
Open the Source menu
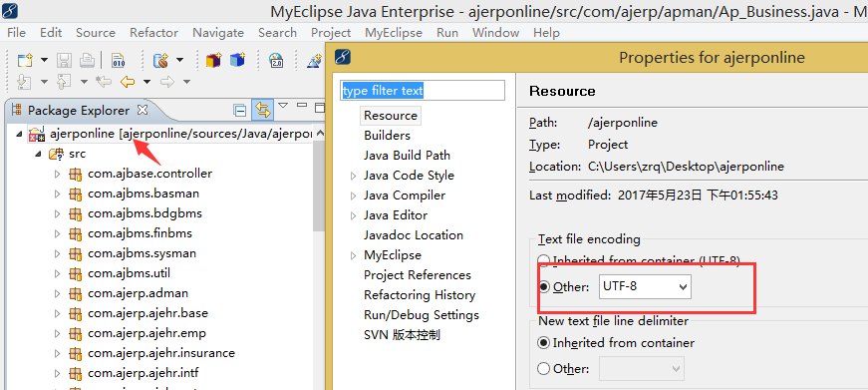coord(96,33)
